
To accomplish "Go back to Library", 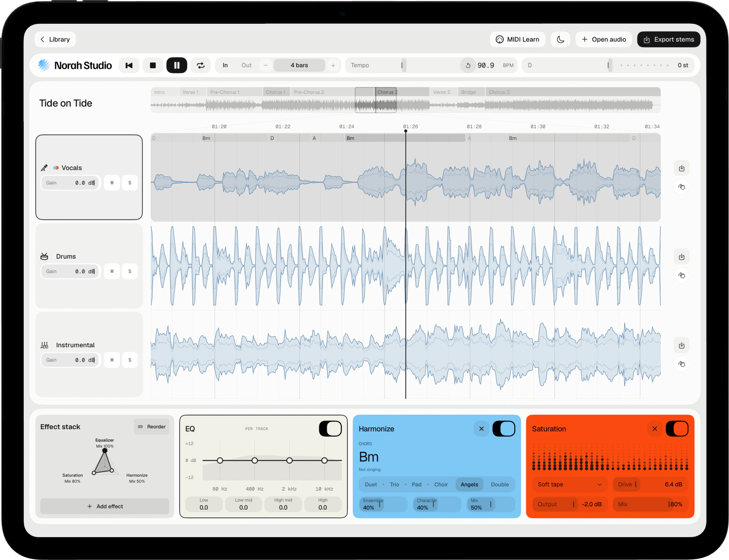I will 55,39.
